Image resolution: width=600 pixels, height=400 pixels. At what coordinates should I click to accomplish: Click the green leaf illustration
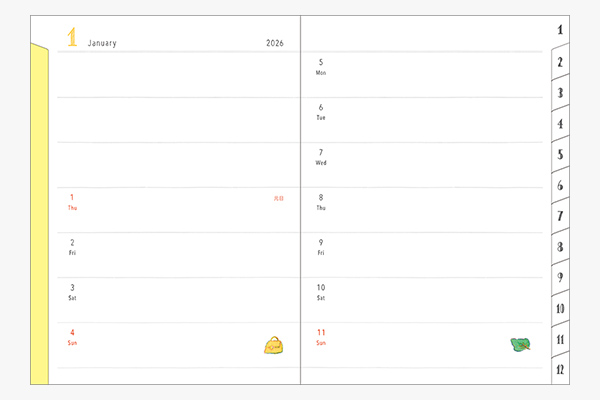[519, 344]
